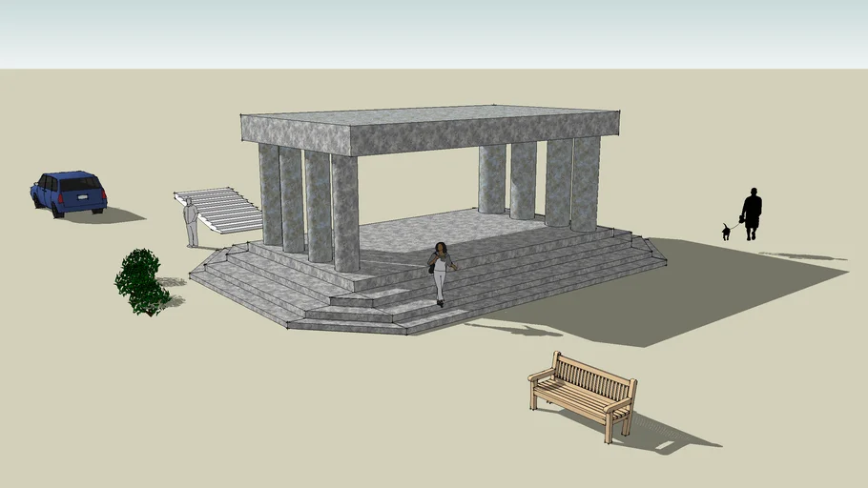Select the silhouetted man walking the dog

(752, 213)
